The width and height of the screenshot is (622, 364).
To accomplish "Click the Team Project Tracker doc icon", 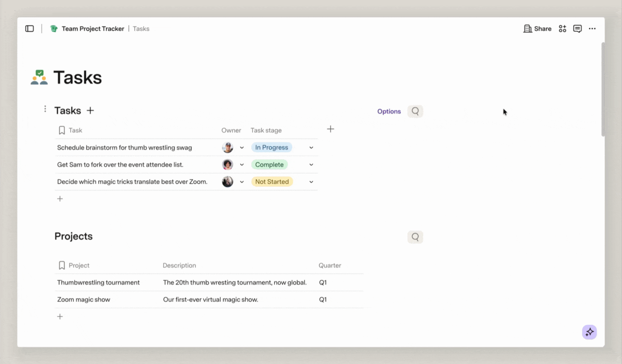I will [54, 29].
